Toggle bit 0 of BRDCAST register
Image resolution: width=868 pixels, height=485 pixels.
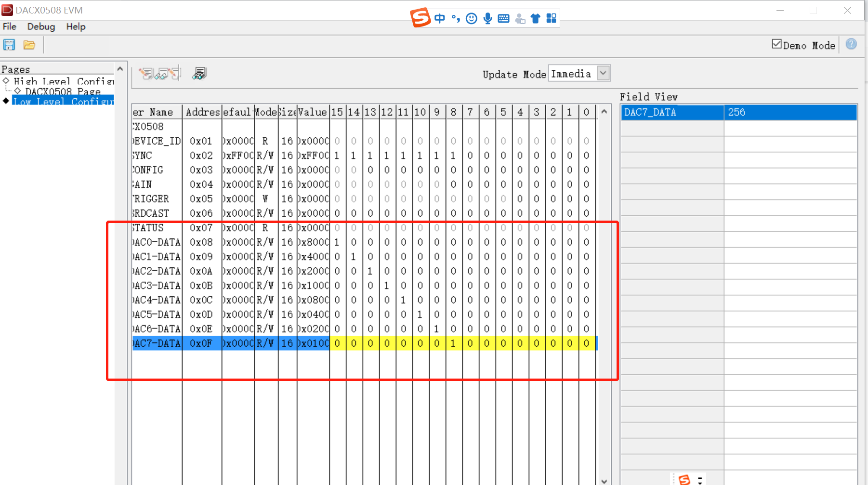(x=586, y=213)
